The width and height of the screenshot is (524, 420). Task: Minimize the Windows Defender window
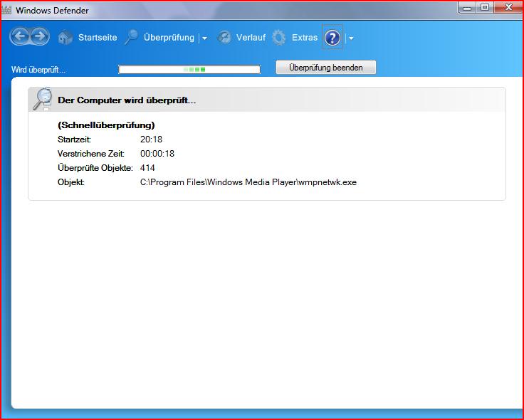coord(468,8)
